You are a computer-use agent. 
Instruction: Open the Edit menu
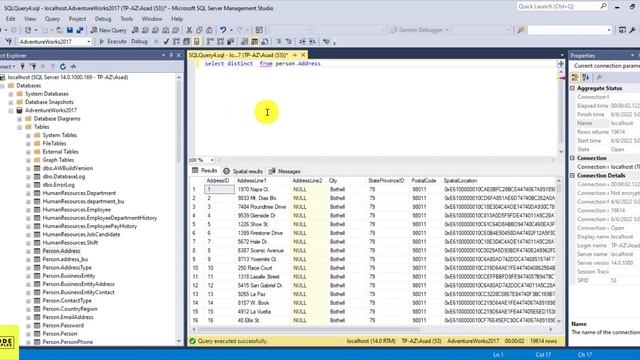point(11,19)
